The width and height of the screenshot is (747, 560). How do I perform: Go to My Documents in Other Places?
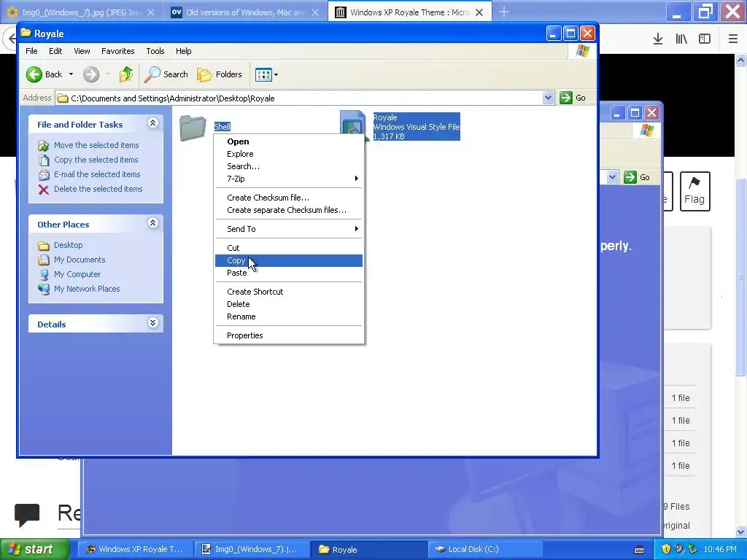[80, 260]
